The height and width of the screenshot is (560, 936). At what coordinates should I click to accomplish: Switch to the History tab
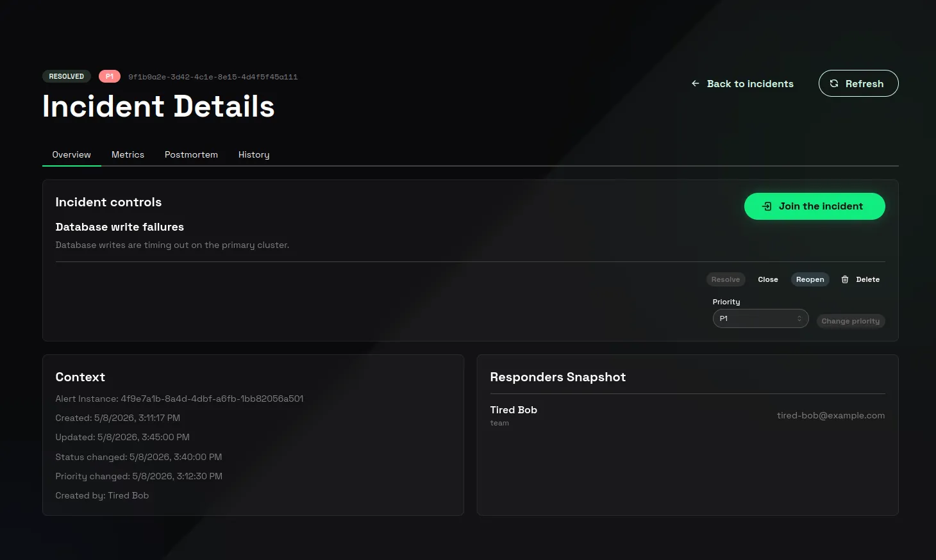254,154
